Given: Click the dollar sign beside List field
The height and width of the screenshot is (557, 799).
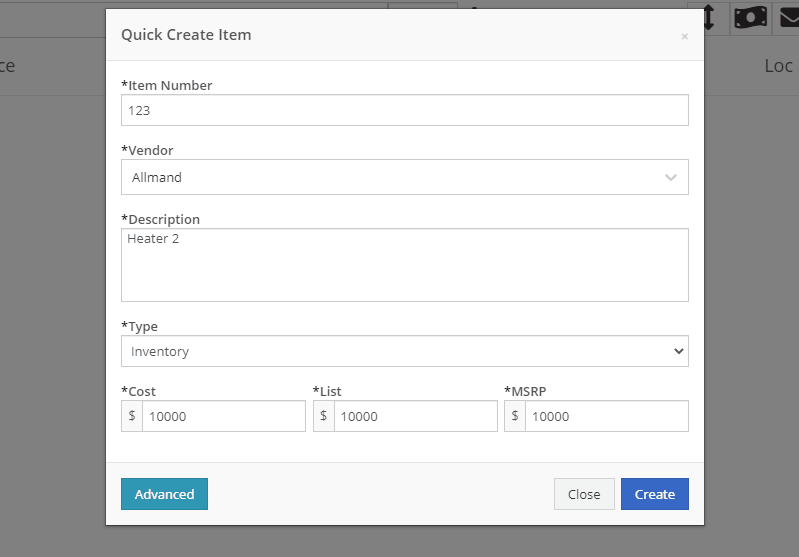Looking at the screenshot, I should [324, 416].
